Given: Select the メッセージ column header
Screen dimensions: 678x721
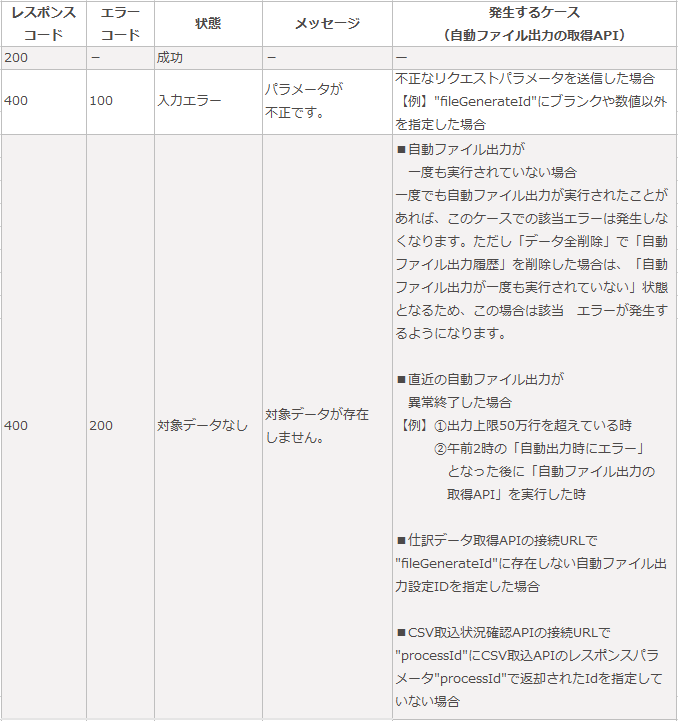Looking at the screenshot, I should [x=327, y=24].
